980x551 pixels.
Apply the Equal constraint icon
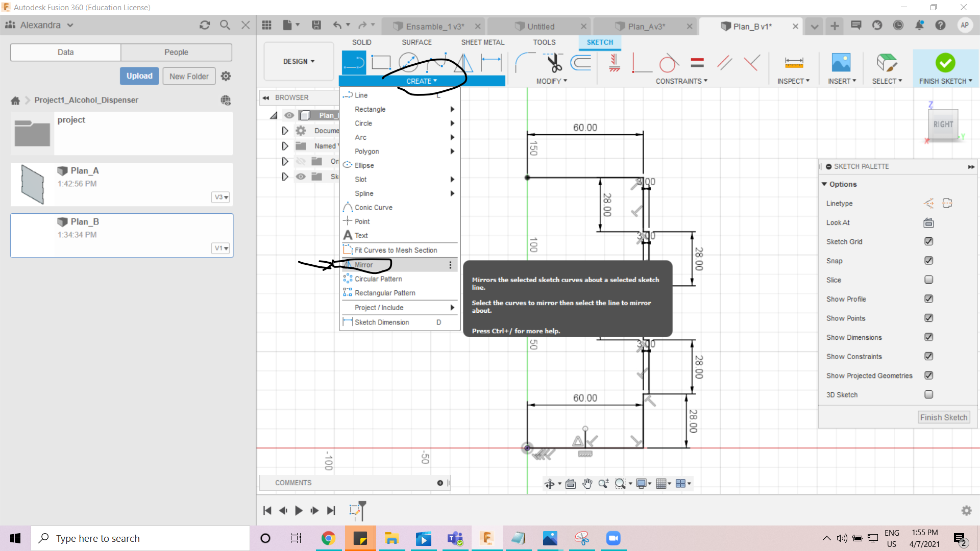point(697,62)
